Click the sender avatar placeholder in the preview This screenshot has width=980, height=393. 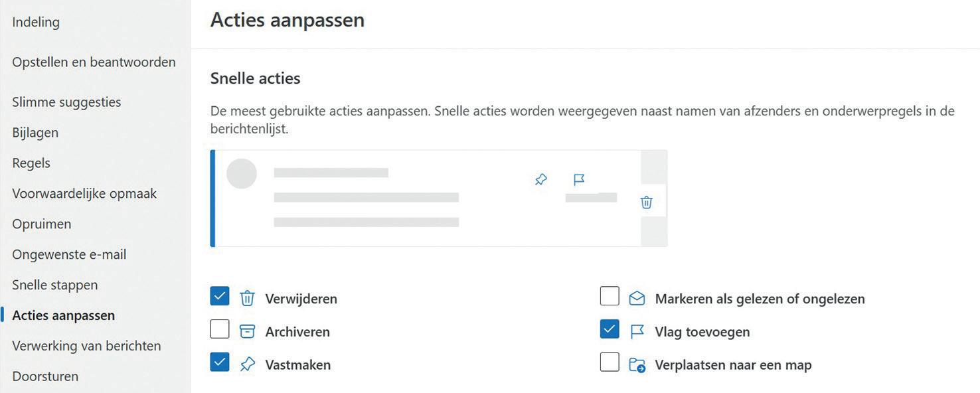(242, 174)
